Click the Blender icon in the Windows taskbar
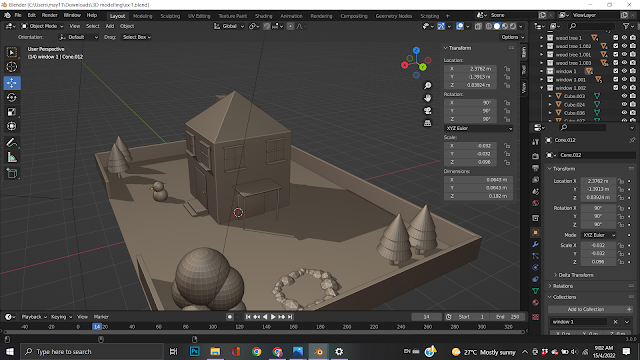 (x=319, y=351)
